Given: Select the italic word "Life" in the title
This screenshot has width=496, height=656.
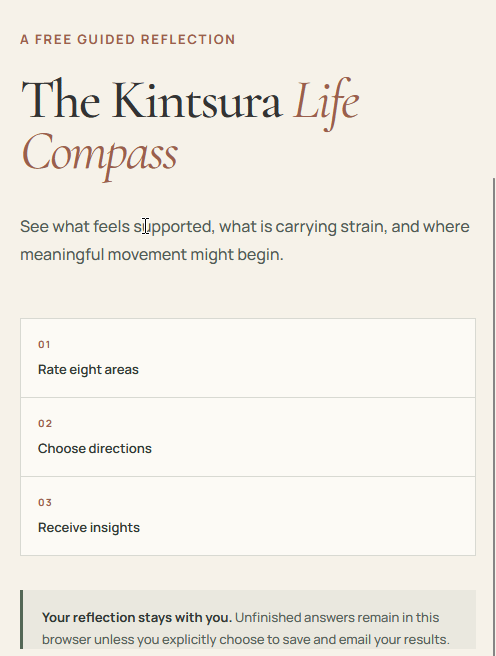Looking at the screenshot, I should (326, 104).
